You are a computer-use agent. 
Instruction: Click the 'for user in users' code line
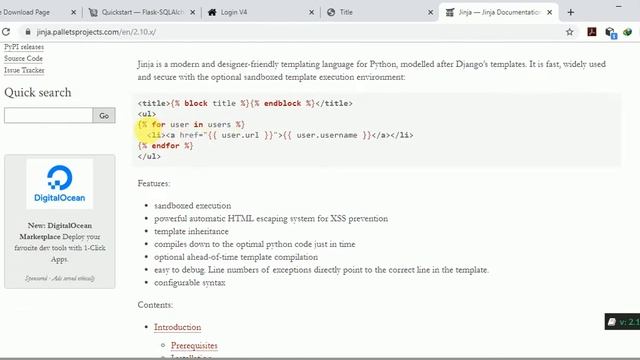tap(191, 124)
